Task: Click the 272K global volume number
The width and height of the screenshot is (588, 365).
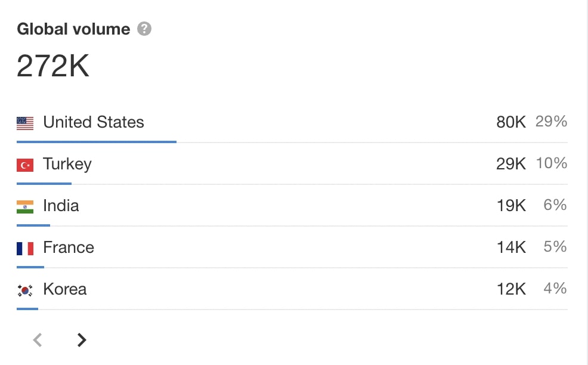Action: (53, 66)
